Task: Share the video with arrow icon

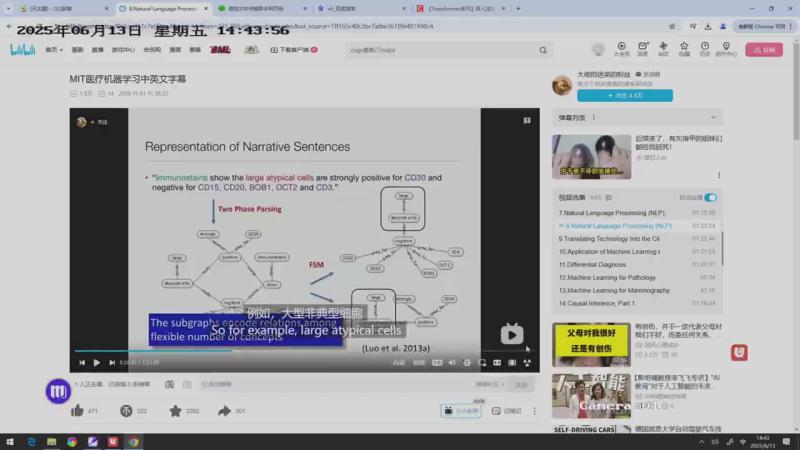Action: (x=224, y=411)
